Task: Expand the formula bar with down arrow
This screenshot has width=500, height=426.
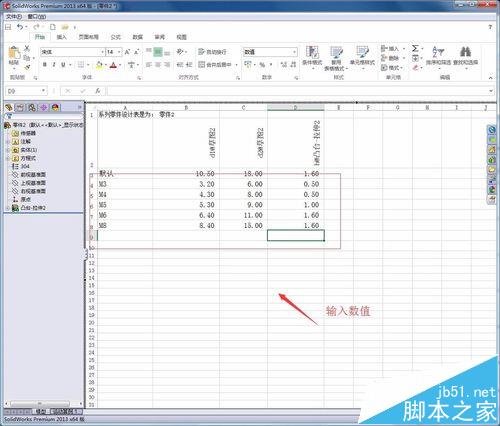Action: (491, 91)
